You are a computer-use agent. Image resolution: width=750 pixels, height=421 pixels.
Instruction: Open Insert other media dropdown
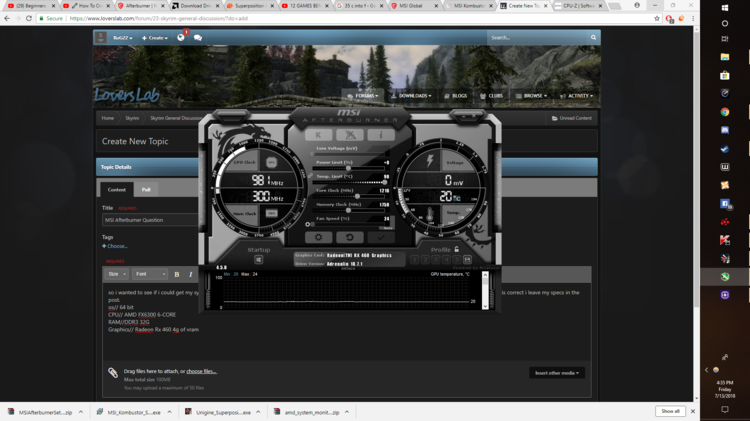tap(557, 373)
